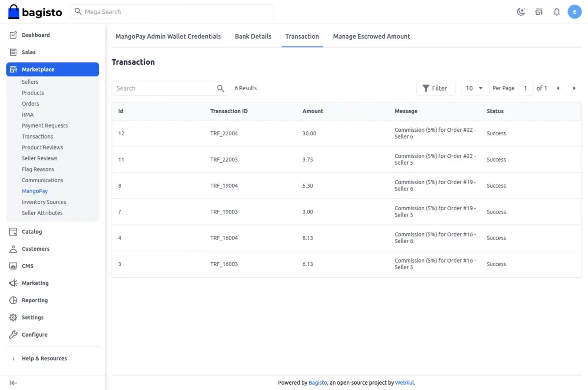Open Product Reviews menu item
Screen dimensions: 588x390
pyautogui.click(x=42, y=147)
